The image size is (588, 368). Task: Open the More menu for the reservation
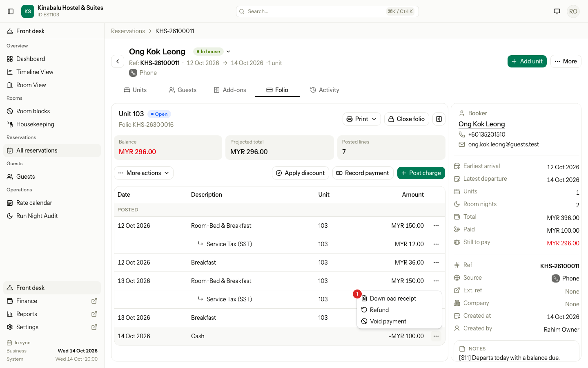[x=566, y=61]
